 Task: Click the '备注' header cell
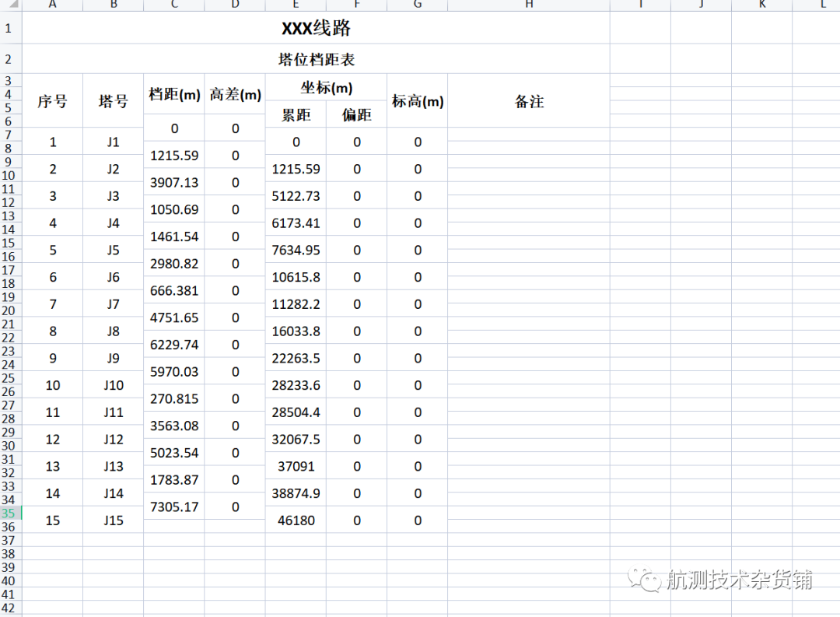coord(529,101)
